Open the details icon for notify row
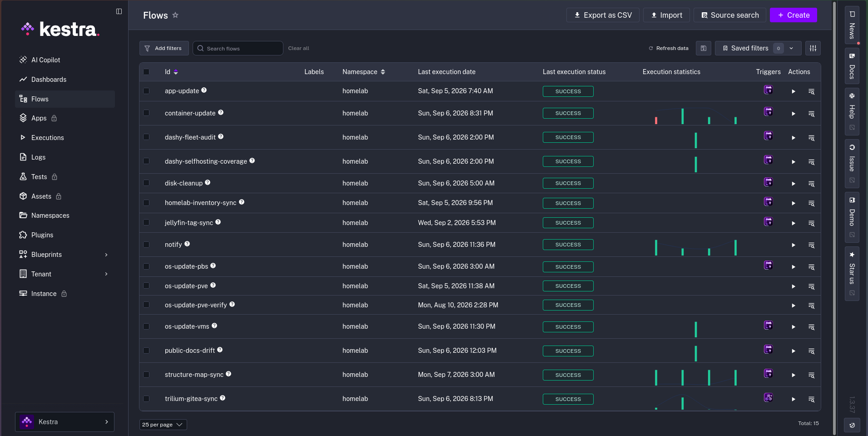 pyautogui.click(x=812, y=245)
